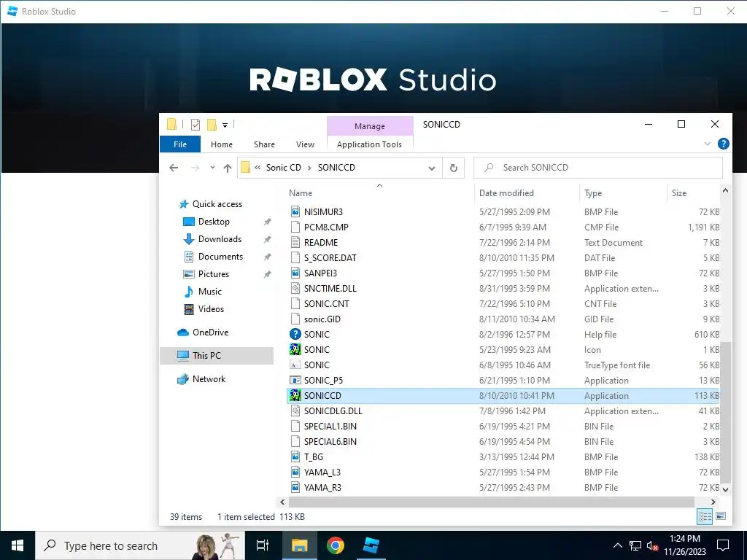Switch to Details view layout
The image size is (747, 560).
[705, 516]
